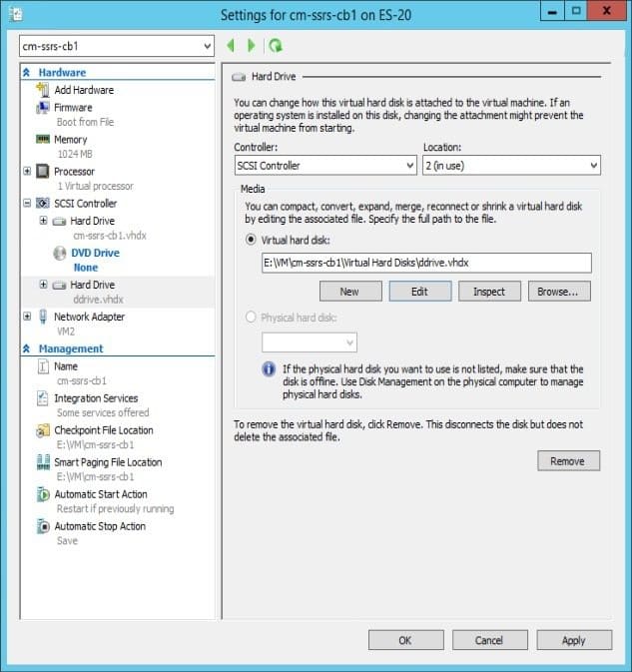Select the Virtual hard disk radio button
Image resolution: width=632 pixels, height=672 pixels.
[251, 239]
